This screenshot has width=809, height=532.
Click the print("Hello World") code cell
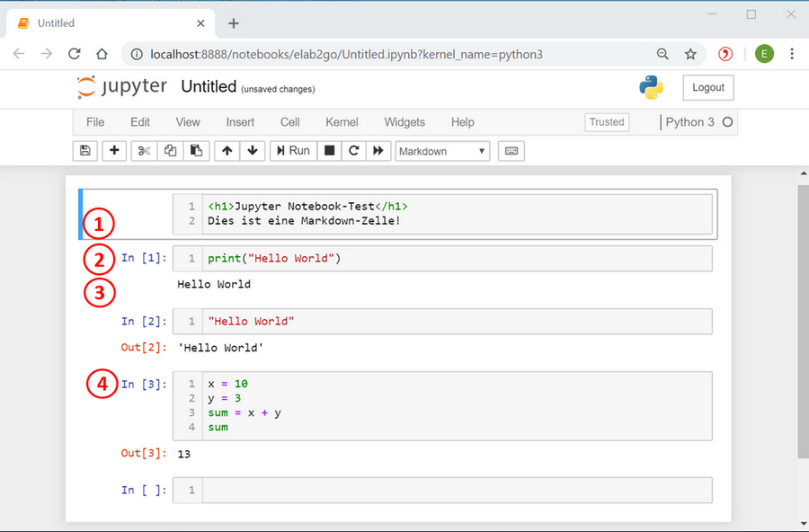tap(442, 259)
